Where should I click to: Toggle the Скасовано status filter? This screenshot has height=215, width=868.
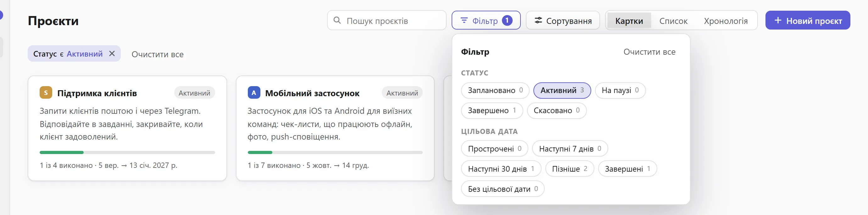(x=557, y=111)
